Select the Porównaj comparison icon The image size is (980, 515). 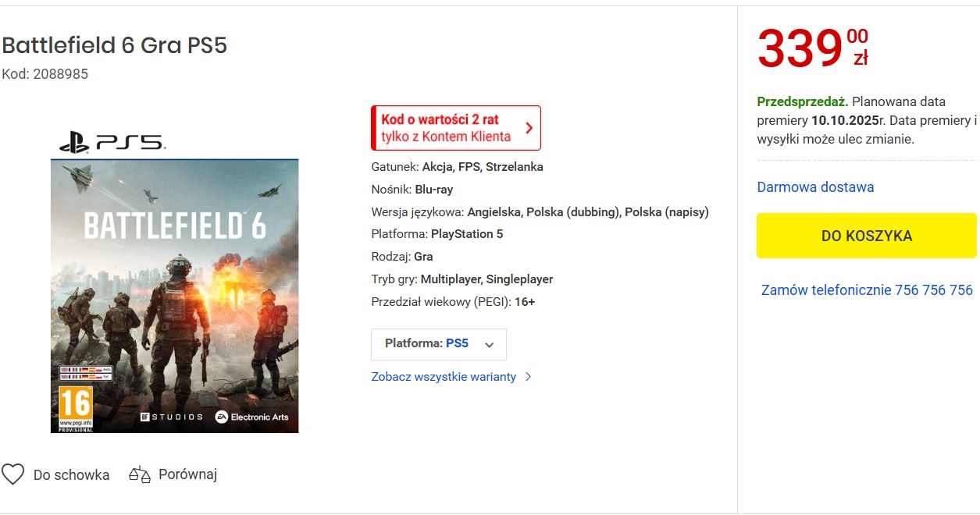click(139, 474)
